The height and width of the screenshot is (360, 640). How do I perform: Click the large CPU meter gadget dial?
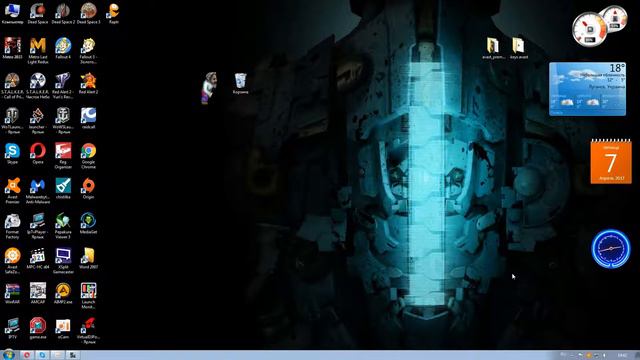tap(589, 29)
